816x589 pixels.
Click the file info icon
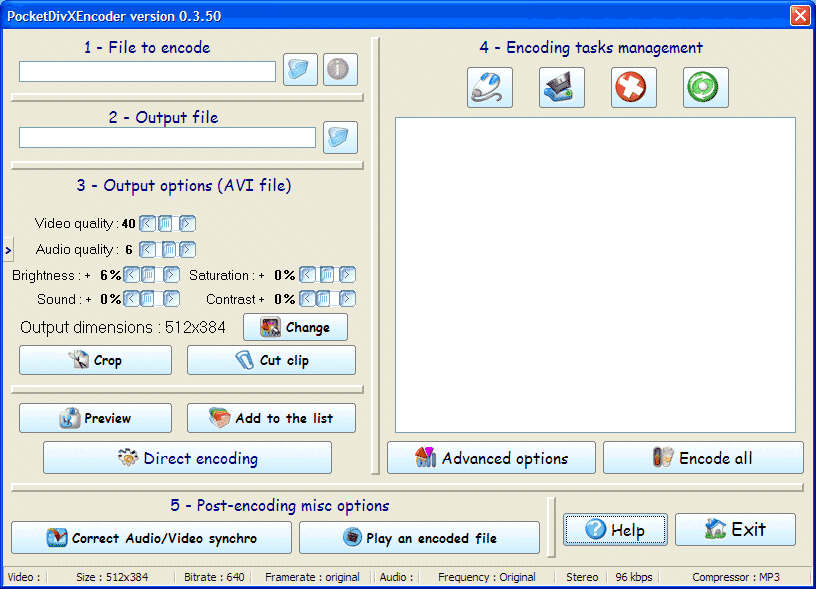click(340, 70)
